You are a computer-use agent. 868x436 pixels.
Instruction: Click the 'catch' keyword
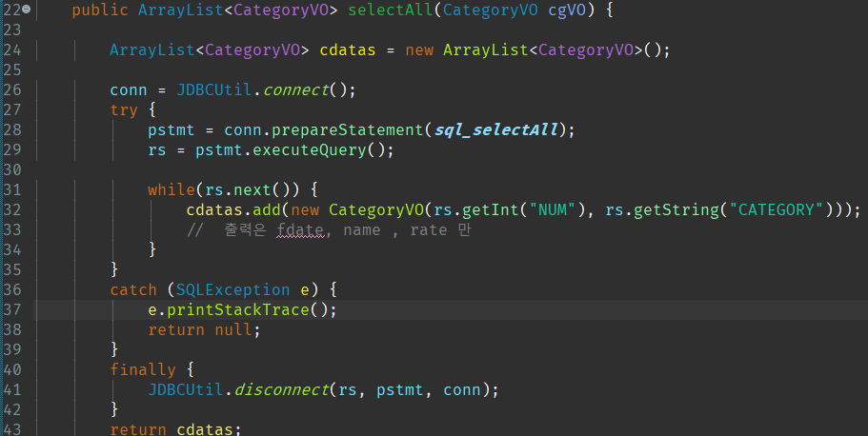tap(132, 290)
